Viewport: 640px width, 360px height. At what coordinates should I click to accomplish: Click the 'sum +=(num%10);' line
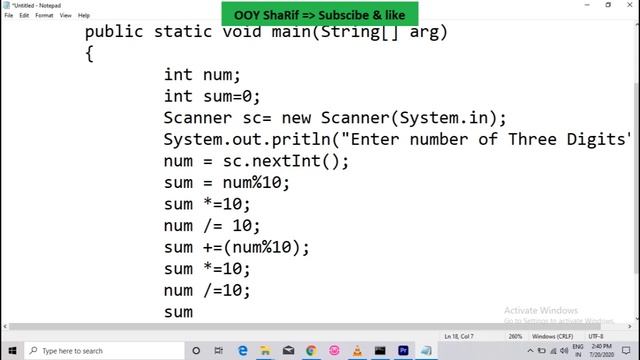coord(237,247)
